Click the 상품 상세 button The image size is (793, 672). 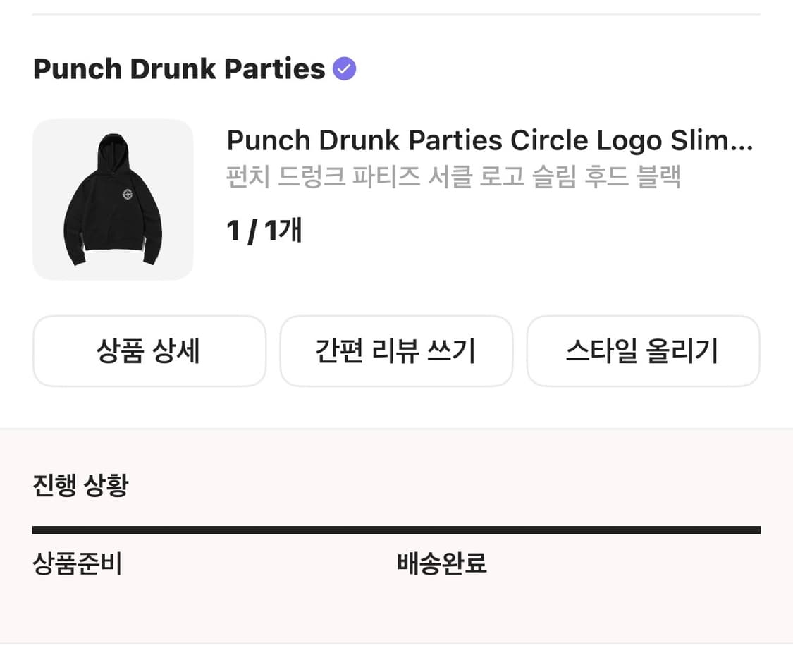point(149,350)
